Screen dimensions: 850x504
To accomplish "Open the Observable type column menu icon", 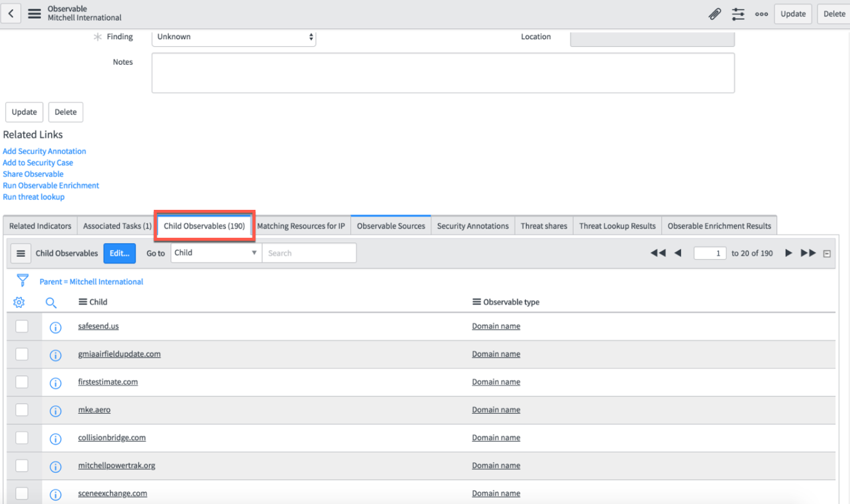I will (476, 302).
